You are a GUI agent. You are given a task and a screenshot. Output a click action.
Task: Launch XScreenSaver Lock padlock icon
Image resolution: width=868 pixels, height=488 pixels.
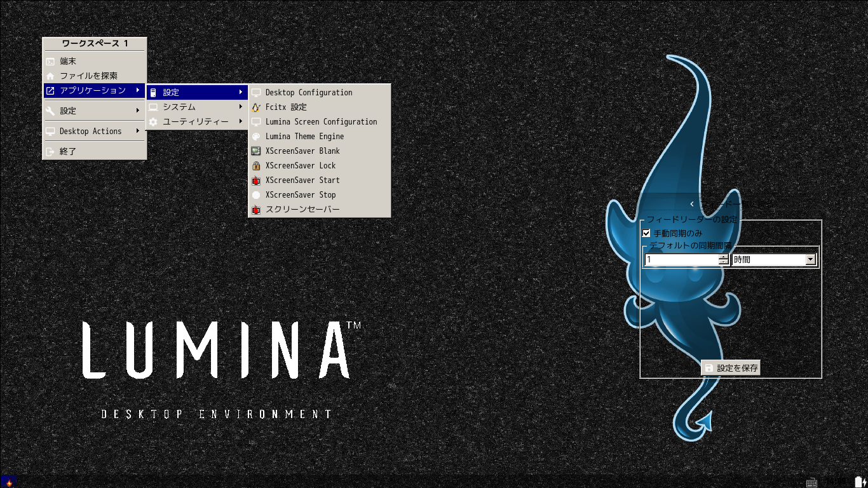pos(256,166)
